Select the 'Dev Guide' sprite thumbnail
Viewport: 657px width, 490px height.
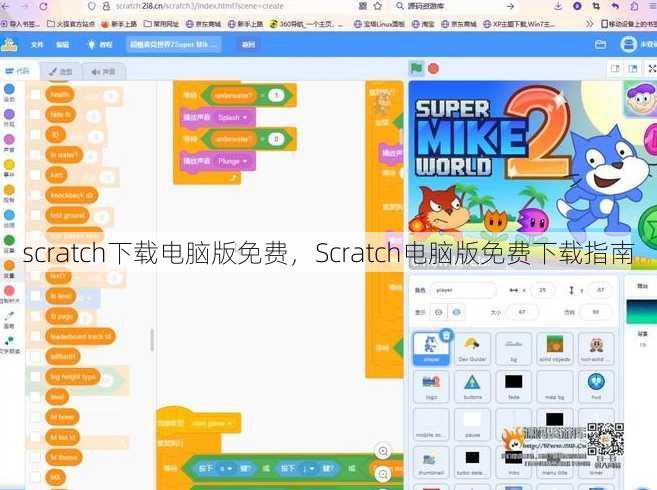pos(472,348)
